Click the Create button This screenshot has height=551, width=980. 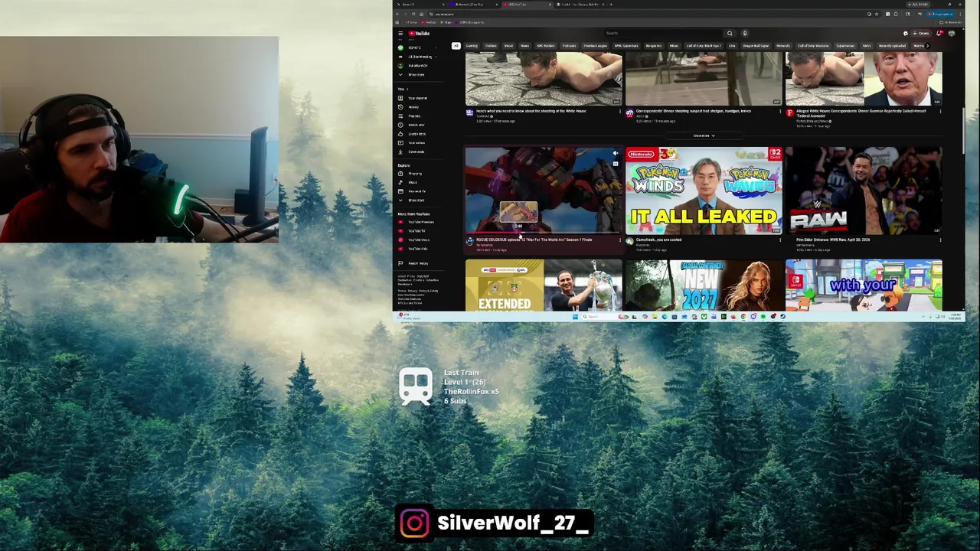point(921,33)
